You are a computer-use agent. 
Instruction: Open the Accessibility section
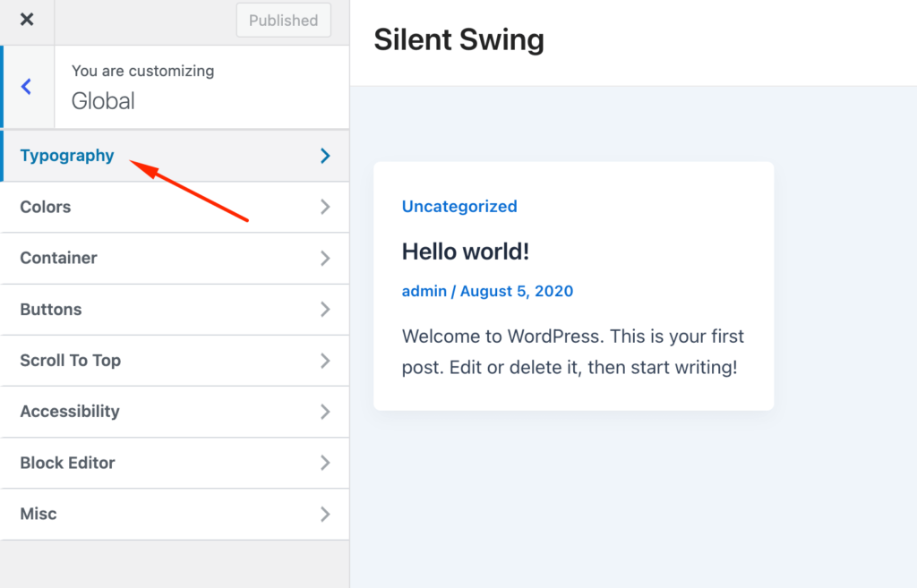70,412
